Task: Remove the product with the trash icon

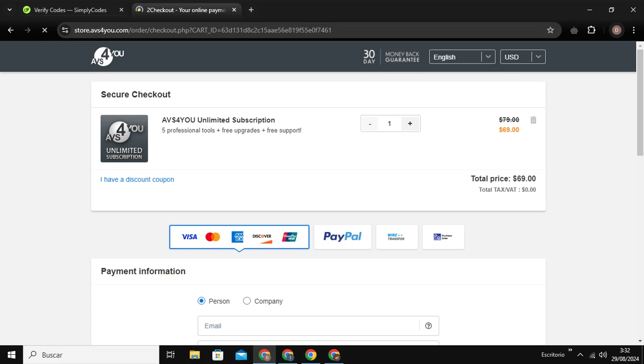Action: 533,120
